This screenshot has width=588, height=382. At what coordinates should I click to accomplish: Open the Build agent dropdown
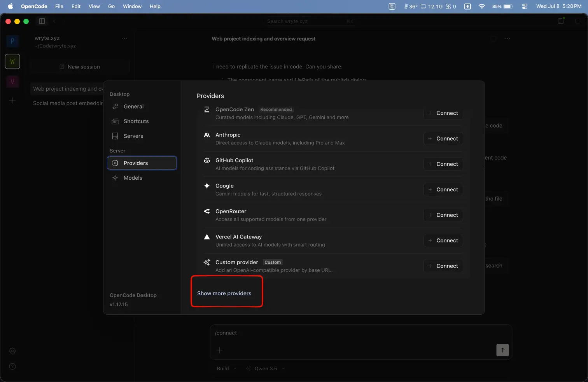coord(226,369)
